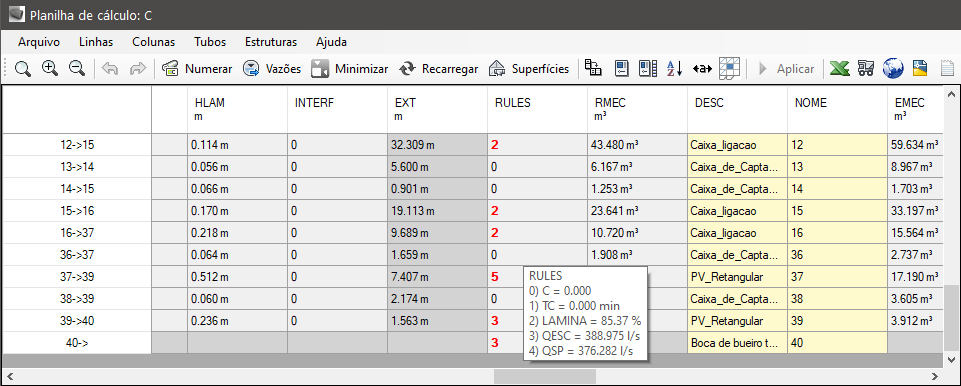Click DESC cell PV_Retangular in row 37->39
The image size is (961, 386).
click(737, 277)
